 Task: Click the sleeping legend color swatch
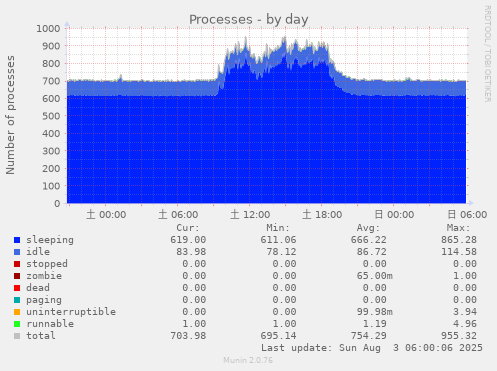[17, 240]
